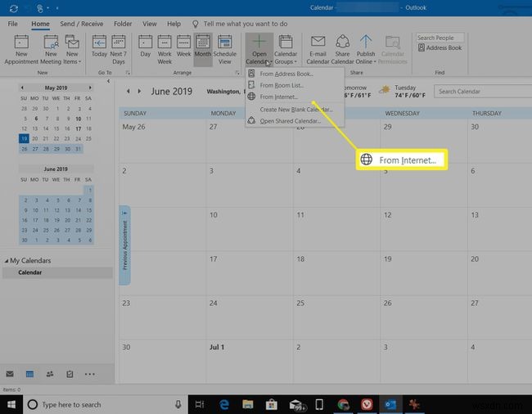Expand the Arrange group dialog launcher

(x=237, y=73)
